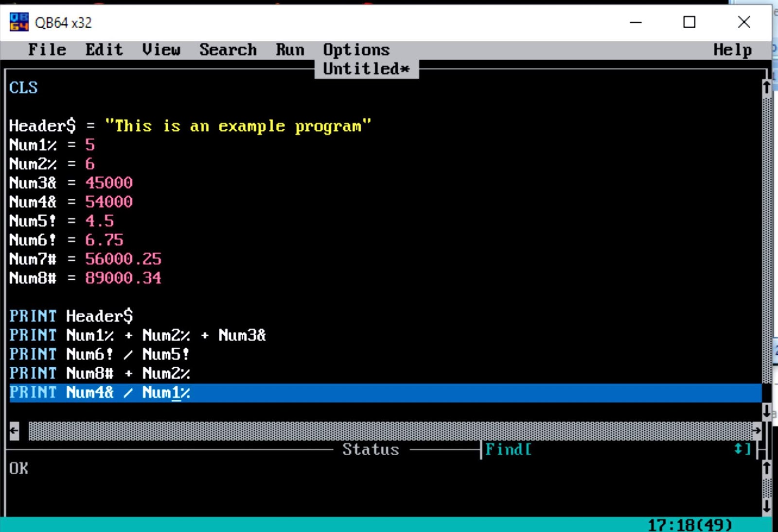Viewport: 778px width, 532px height.
Task: Click the left arrow of the horizontal scrollbar
Action: coord(13,430)
